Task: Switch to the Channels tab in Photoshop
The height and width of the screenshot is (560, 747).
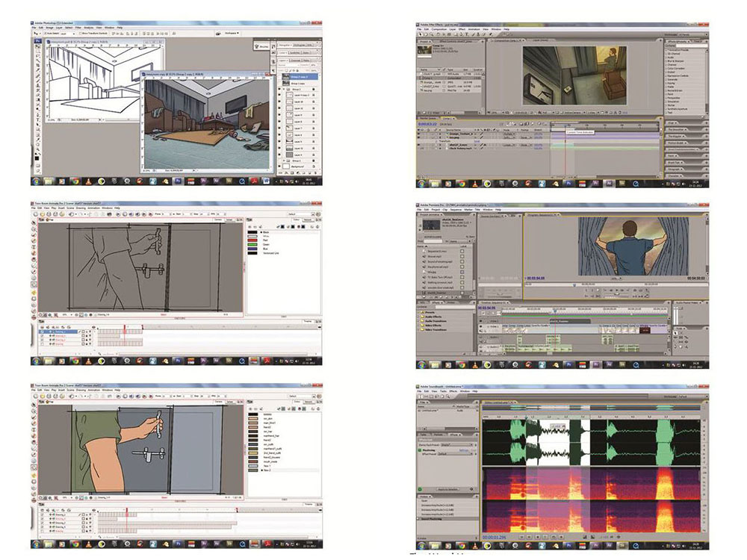Action: coord(295,60)
